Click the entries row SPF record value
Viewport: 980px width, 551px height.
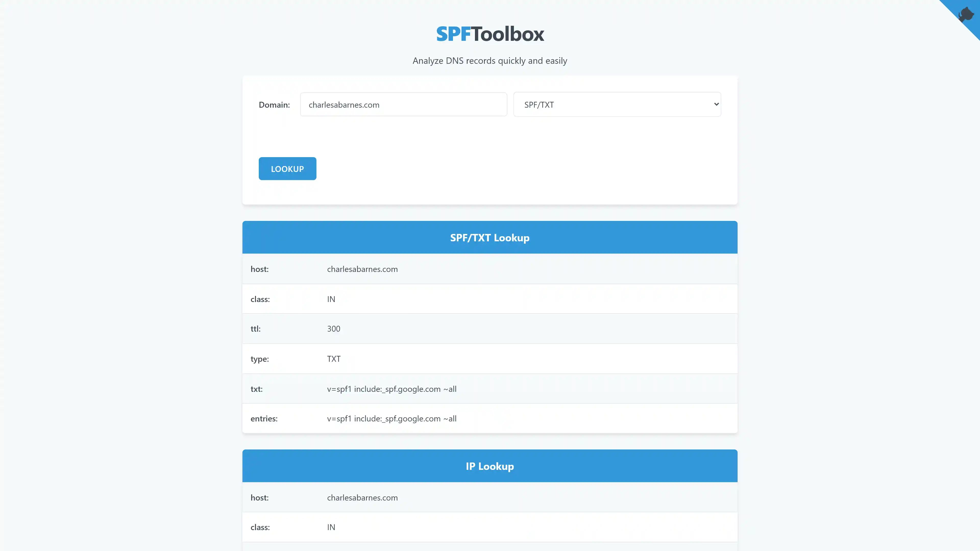(391, 419)
